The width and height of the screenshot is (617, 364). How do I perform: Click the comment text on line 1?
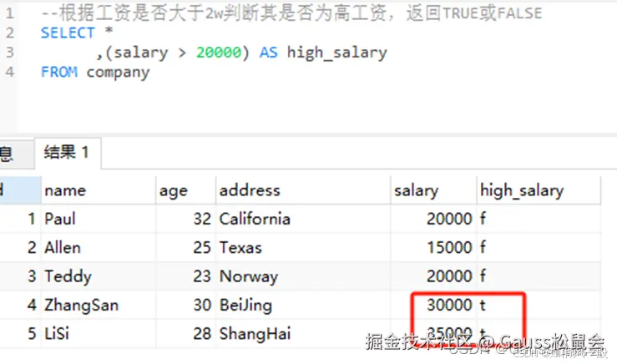[291, 13]
